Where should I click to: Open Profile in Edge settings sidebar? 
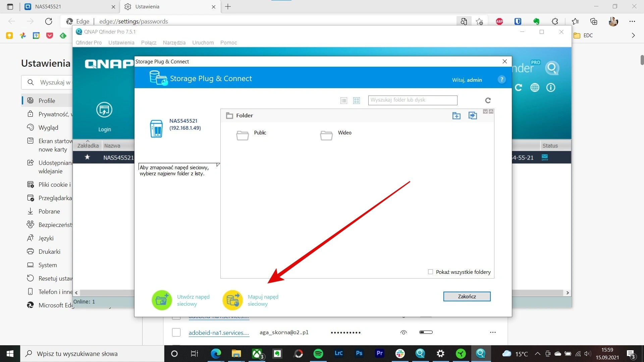click(47, 101)
